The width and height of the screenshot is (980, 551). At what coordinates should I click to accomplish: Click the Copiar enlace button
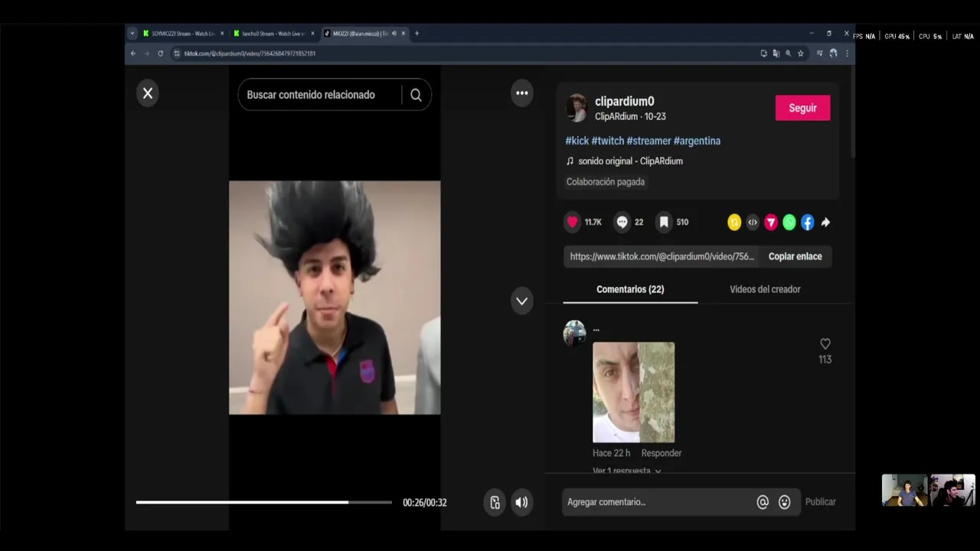point(795,256)
